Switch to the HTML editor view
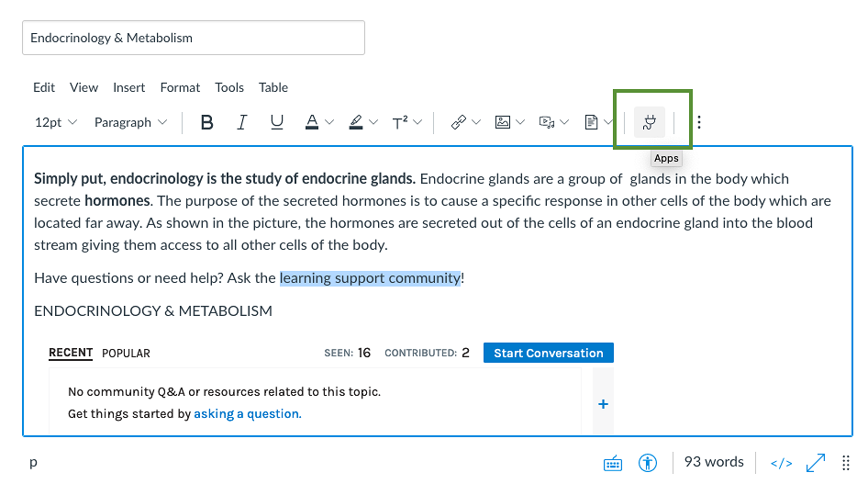The height and width of the screenshot is (495, 868). pos(781,463)
